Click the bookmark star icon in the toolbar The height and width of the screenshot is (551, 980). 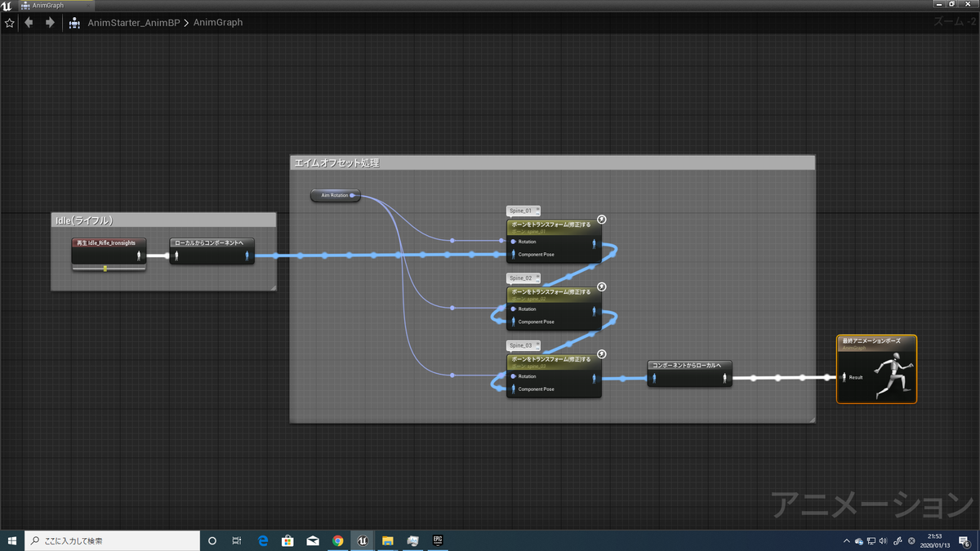point(10,23)
